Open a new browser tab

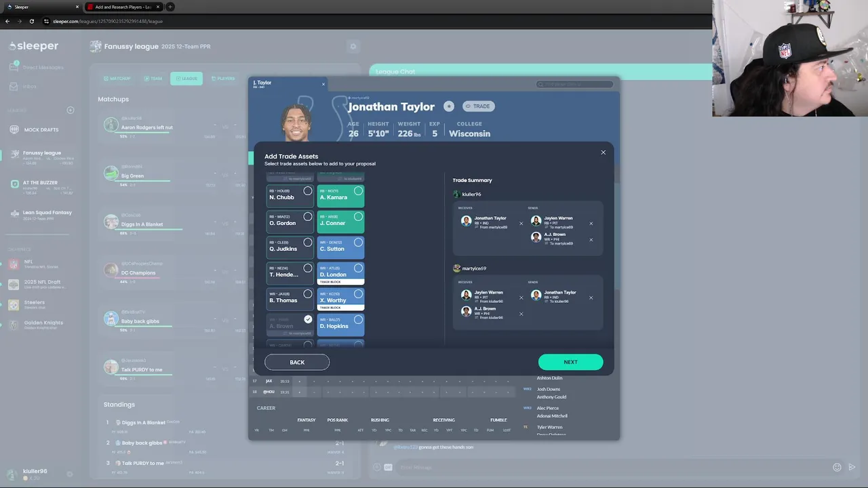pyautogui.click(x=170, y=7)
